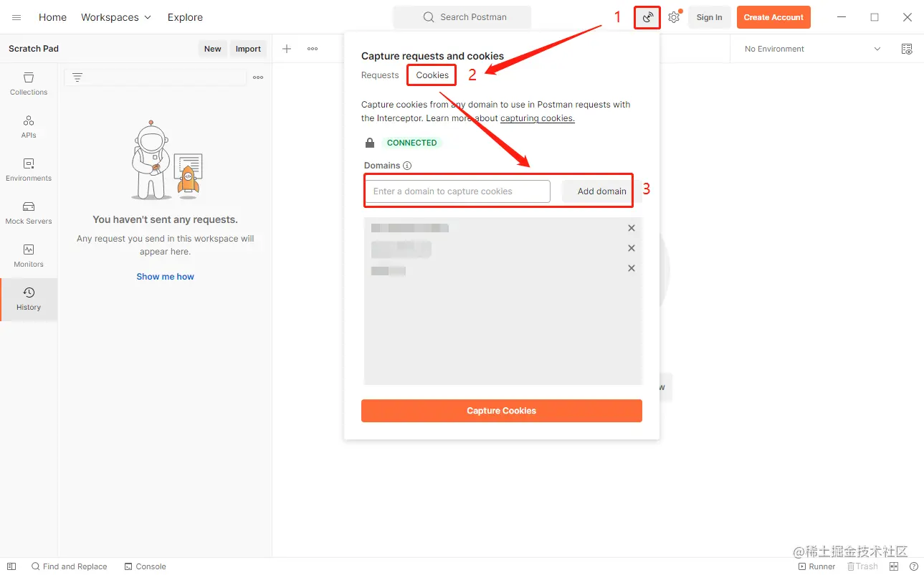Open tab bar more options ellipsis
The image size is (924, 575).
pos(313,49)
